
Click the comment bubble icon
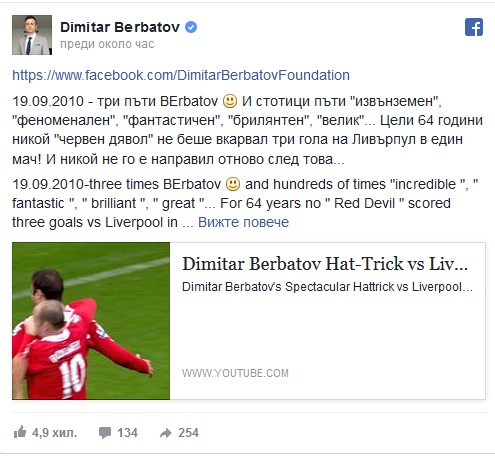tap(105, 433)
